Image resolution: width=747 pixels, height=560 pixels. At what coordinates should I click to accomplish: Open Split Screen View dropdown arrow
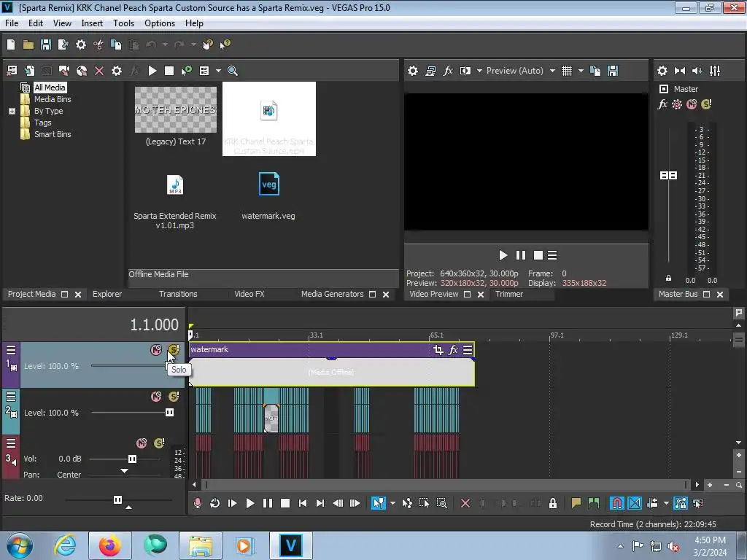[x=479, y=71]
